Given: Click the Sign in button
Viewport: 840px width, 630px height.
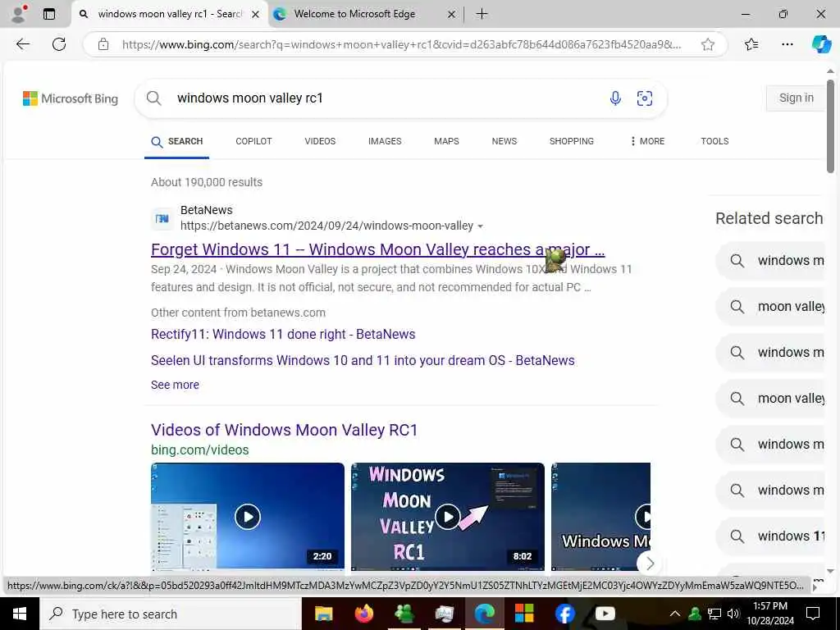Looking at the screenshot, I should click(796, 98).
